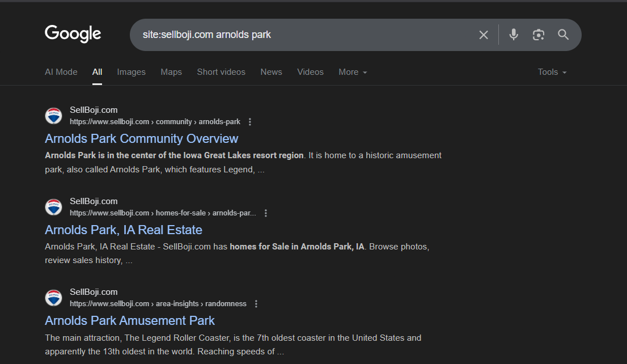Open three-dot menu for homes-for-sale result
Image resolution: width=627 pixels, height=364 pixels.
(x=266, y=213)
